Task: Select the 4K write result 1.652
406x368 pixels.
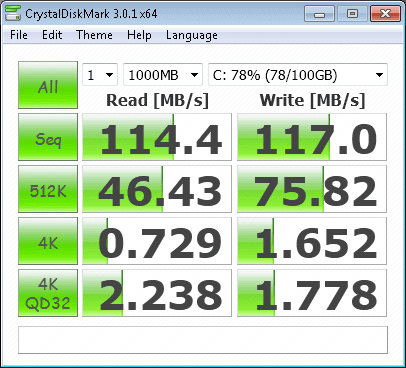Action: pyautogui.click(x=312, y=241)
